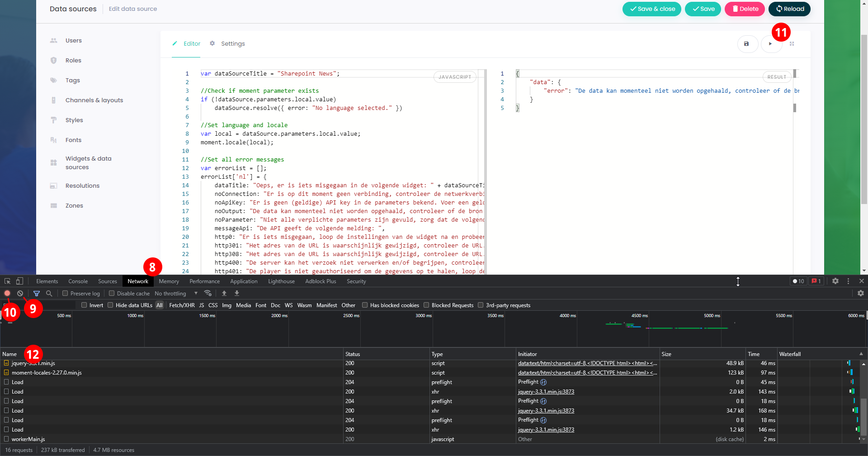Check the Disable cache option
The width and height of the screenshot is (868, 456).
(x=112, y=294)
